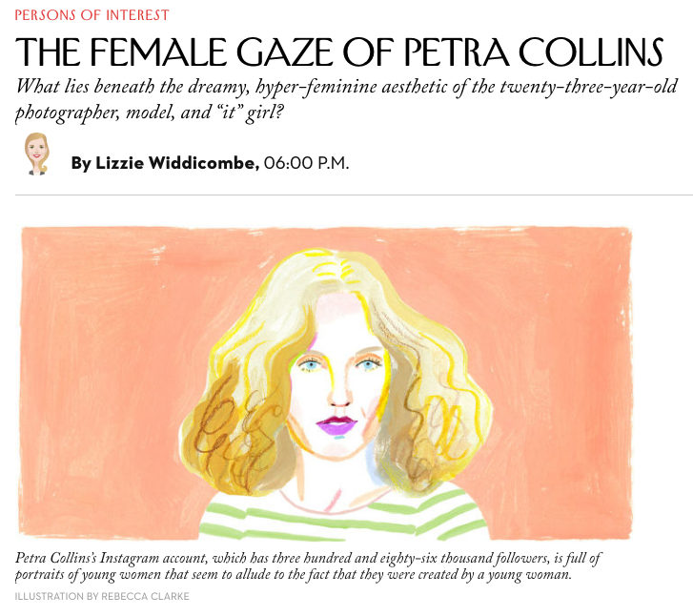The width and height of the screenshot is (693, 616).
Task: Select the italic subheading beginning "What lies beneath"
Action: coord(347,99)
